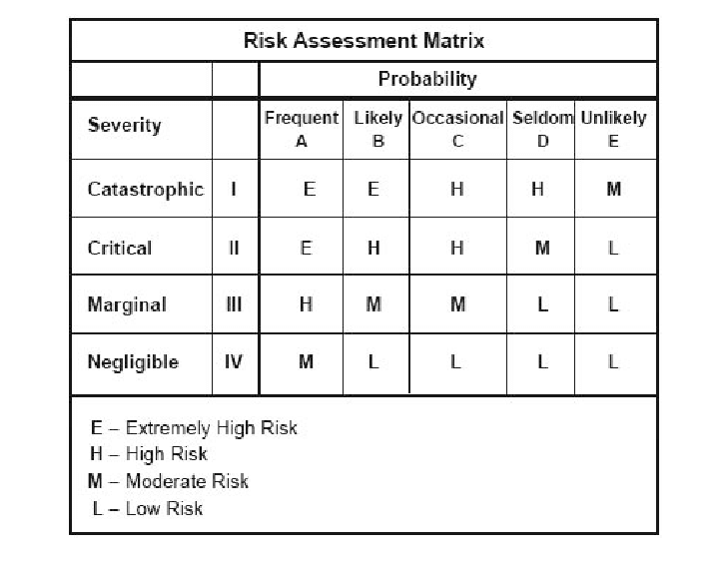The width and height of the screenshot is (728, 567).
Task: Select the Marginal–Frequent cell showing H
Action: [x=307, y=304]
